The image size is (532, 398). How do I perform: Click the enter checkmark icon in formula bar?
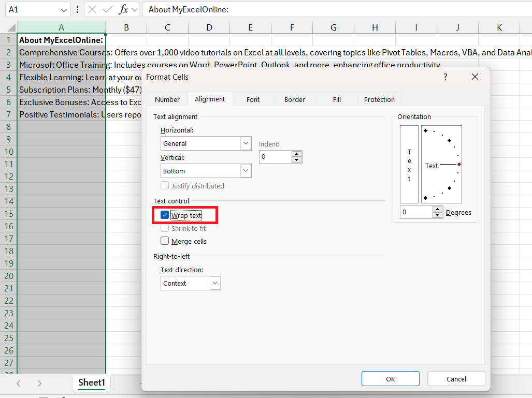(108, 9)
